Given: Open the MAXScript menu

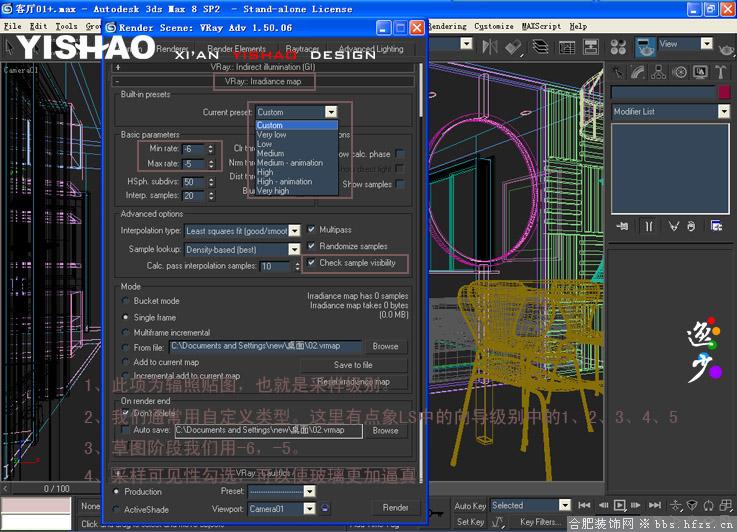Looking at the screenshot, I should click(x=541, y=26).
